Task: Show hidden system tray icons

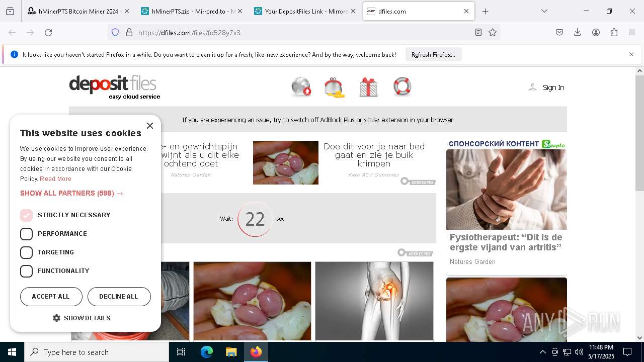Action: tap(542, 352)
